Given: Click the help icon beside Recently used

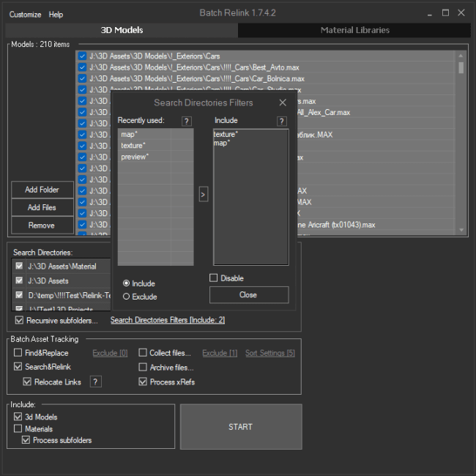Looking at the screenshot, I should pos(187,122).
